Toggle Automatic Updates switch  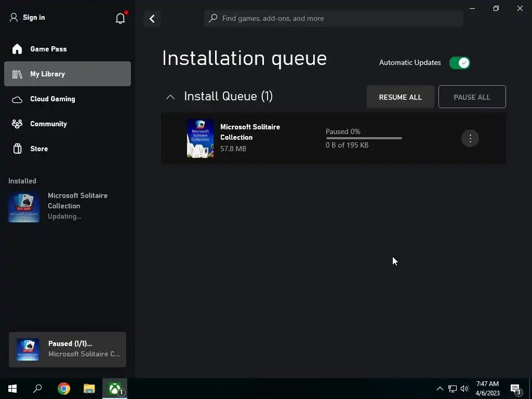(x=459, y=63)
